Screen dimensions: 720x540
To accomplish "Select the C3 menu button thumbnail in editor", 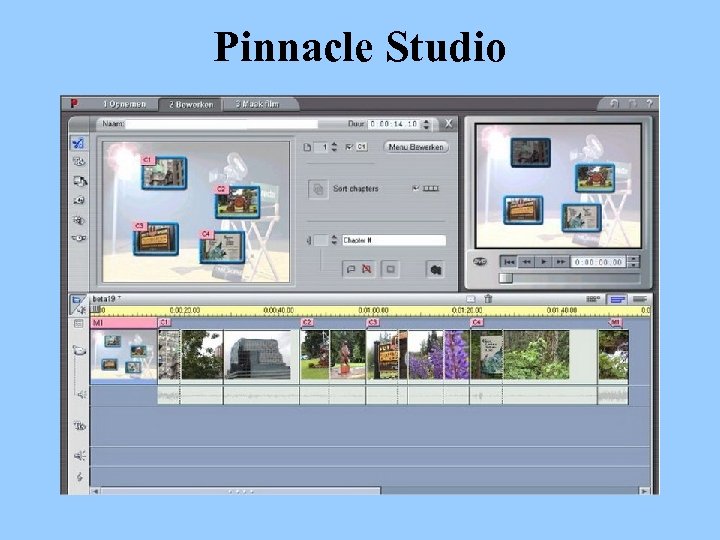I will [156, 239].
